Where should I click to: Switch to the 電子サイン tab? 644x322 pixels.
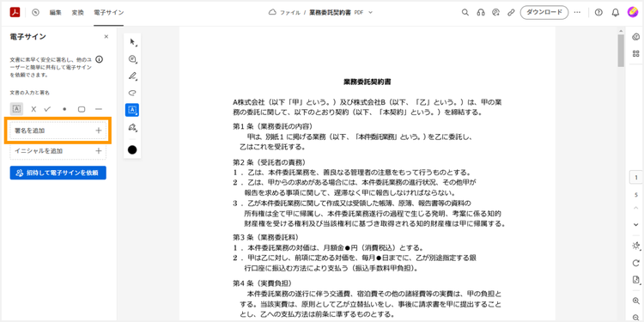(108, 12)
